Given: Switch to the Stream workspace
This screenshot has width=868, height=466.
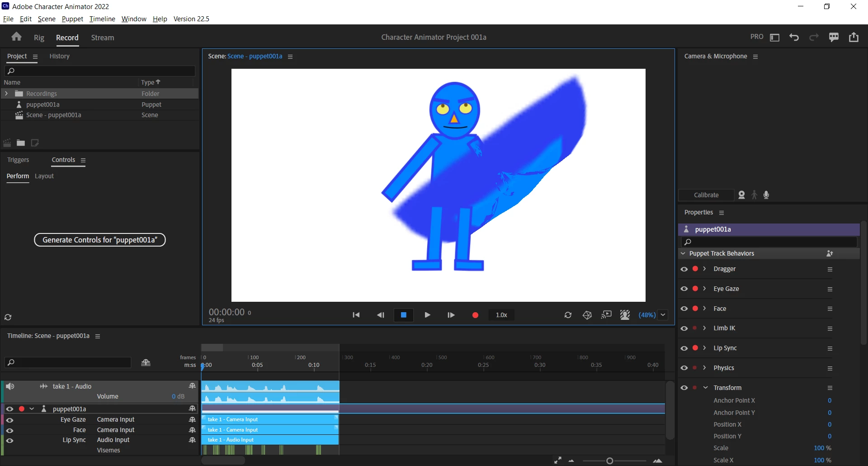Looking at the screenshot, I should pos(103,38).
